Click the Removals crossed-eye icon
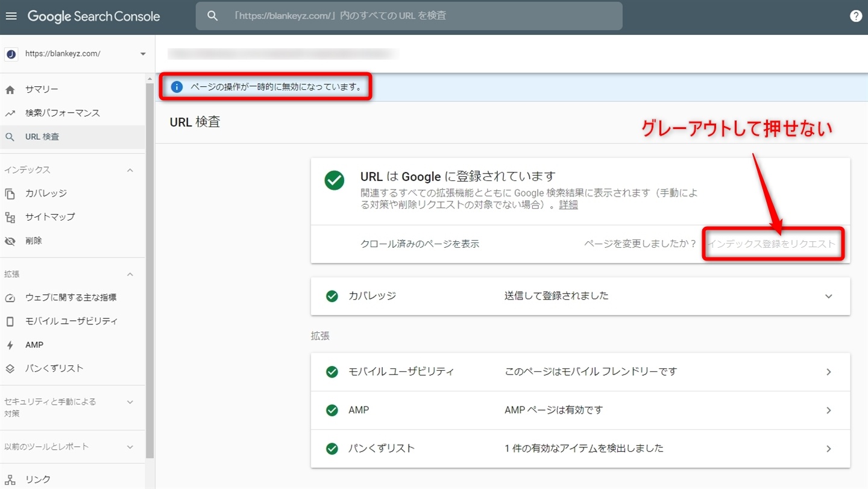868x489 pixels. 10,241
